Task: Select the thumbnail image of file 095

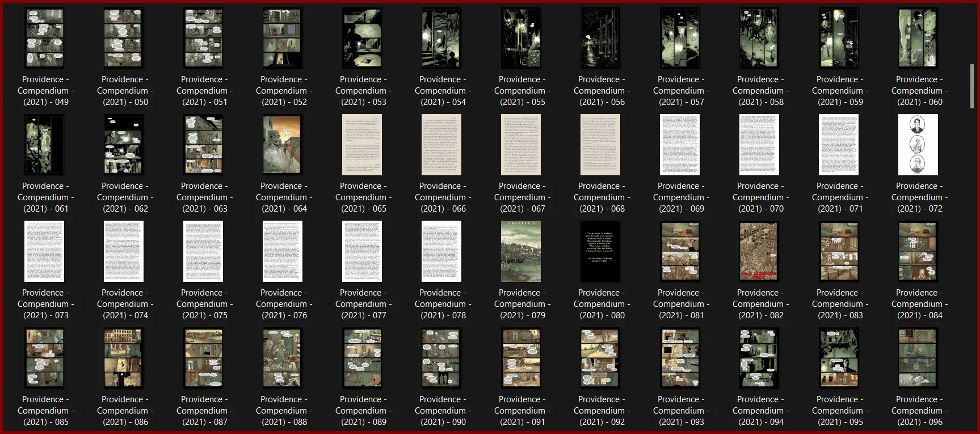Action: (x=839, y=358)
